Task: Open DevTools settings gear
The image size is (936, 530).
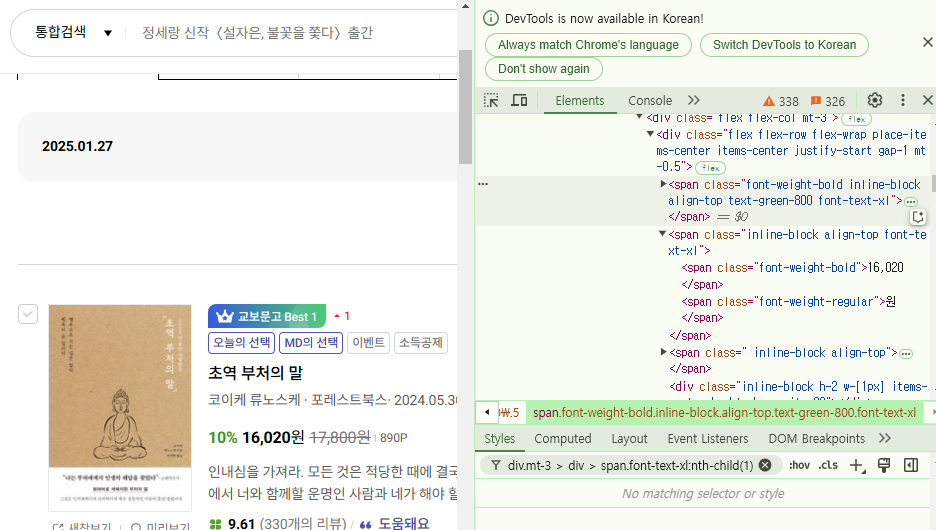Action: (875, 100)
